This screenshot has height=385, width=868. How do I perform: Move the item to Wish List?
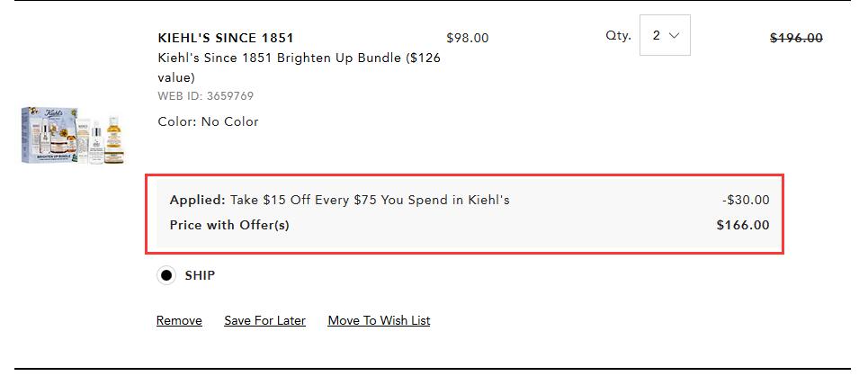379,321
